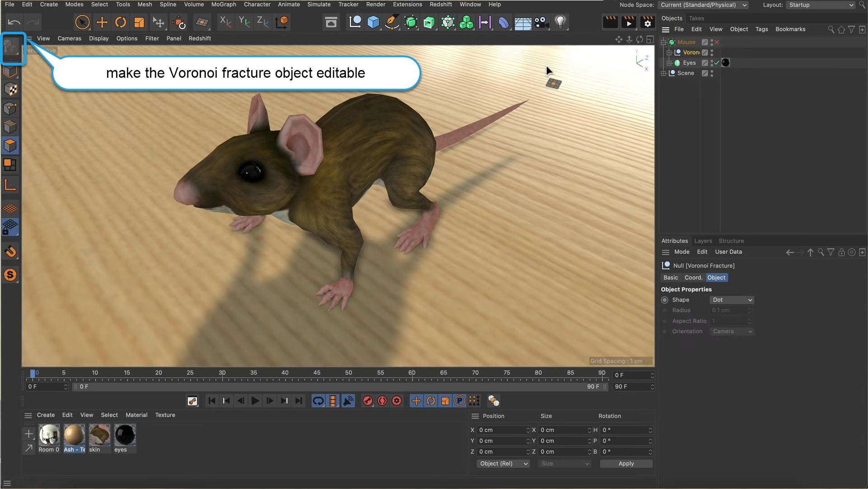Screen dimensions: 868x489
Task: Click frame 45 on the timeline ruler
Action: 317,373
